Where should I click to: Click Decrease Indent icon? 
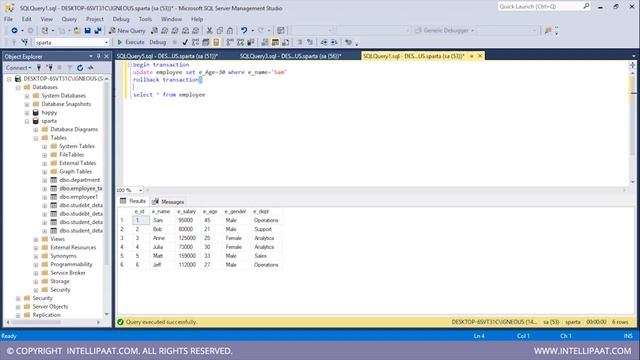[x=324, y=42]
